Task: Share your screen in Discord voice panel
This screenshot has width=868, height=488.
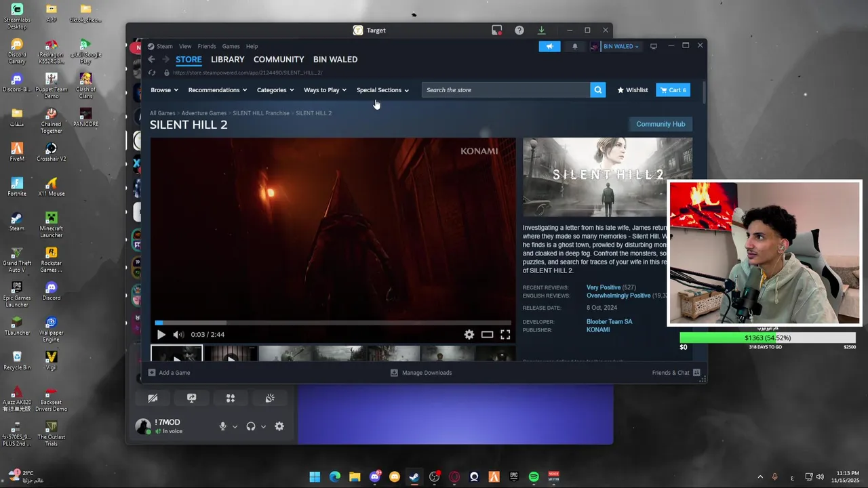Action: 191,399
